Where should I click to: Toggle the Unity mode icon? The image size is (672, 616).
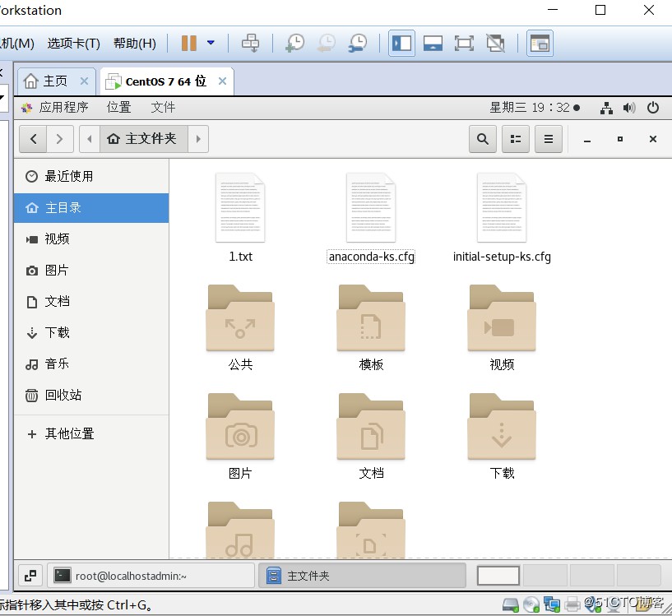495,43
